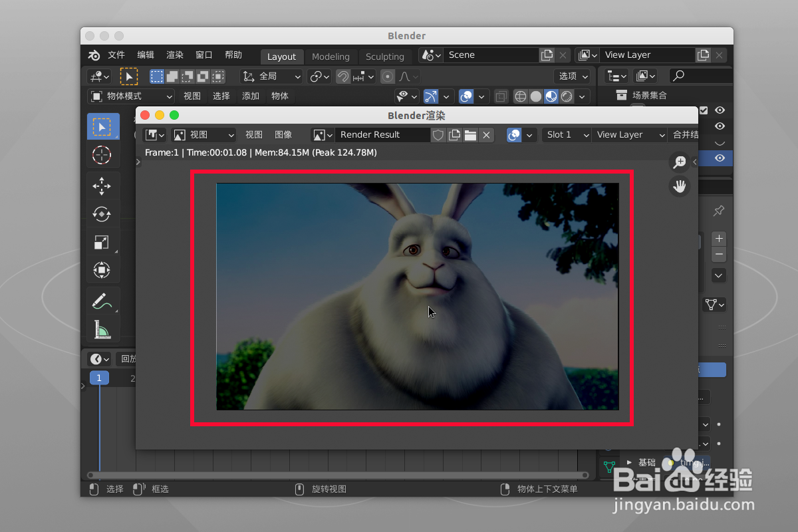798x532 pixels.
Task: Choose the set new selection mode icon
Action: (157, 76)
